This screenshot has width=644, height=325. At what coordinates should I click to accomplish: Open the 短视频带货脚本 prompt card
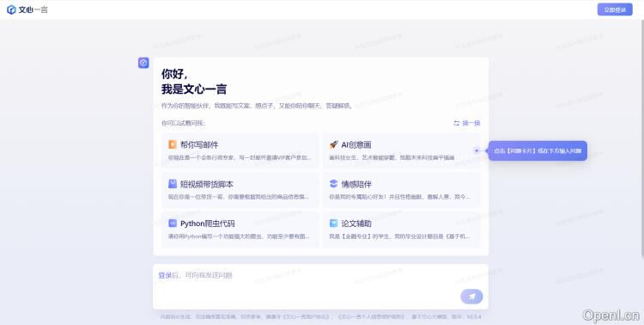(x=240, y=190)
